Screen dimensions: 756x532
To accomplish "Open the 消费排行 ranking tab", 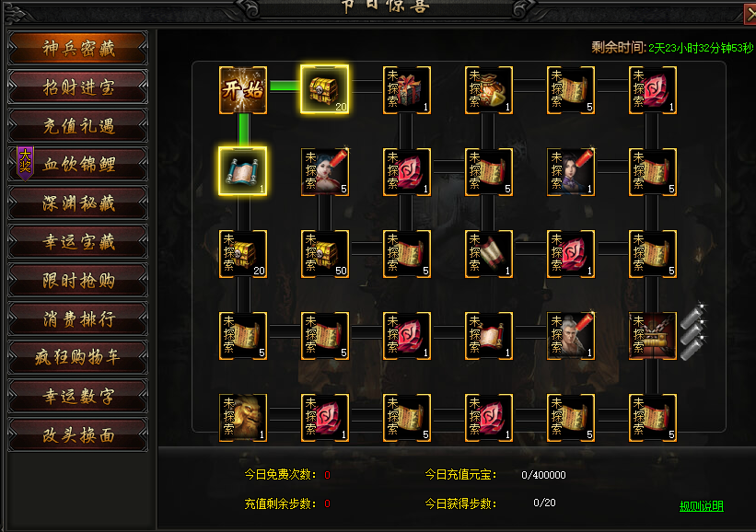I will pyautogui.click(x=78, y=318).
